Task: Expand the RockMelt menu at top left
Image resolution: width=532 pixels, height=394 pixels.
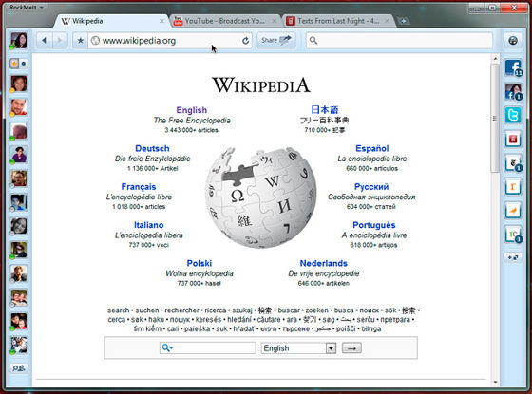Action: [x=27, y=7]
